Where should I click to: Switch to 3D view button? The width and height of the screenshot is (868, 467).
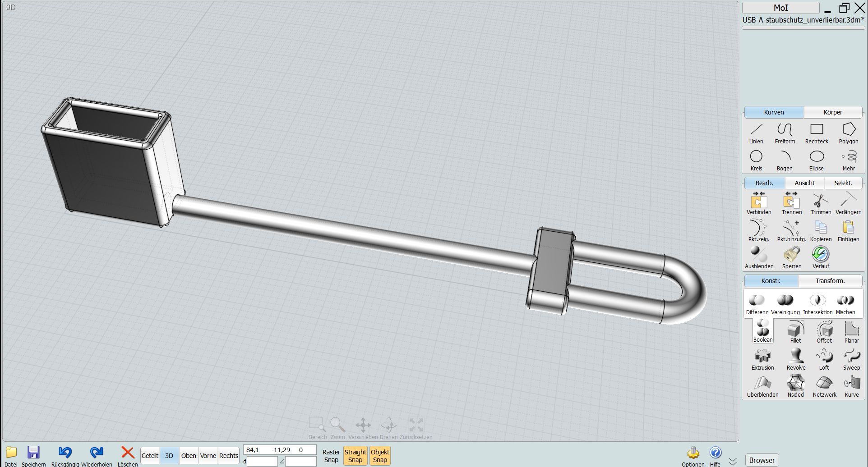(169, 456)
